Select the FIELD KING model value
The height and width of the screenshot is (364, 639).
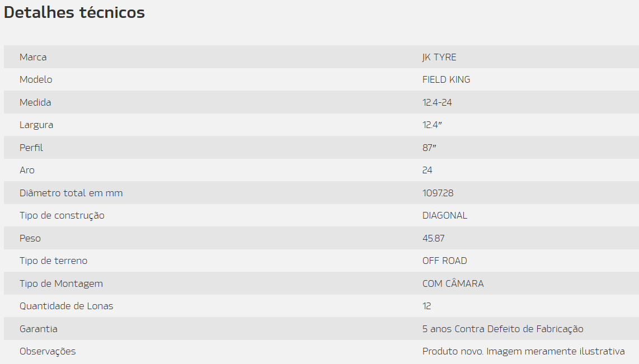pos(447,79)
